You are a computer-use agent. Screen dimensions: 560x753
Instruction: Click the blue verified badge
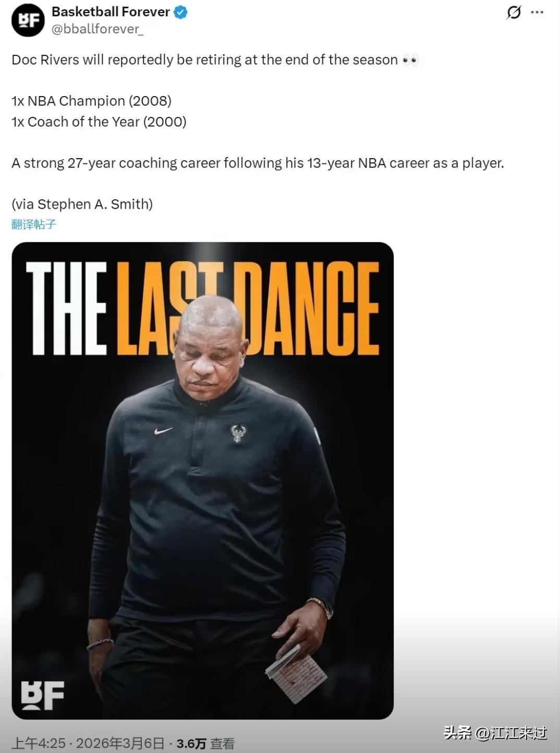click(x=180, y=12)
